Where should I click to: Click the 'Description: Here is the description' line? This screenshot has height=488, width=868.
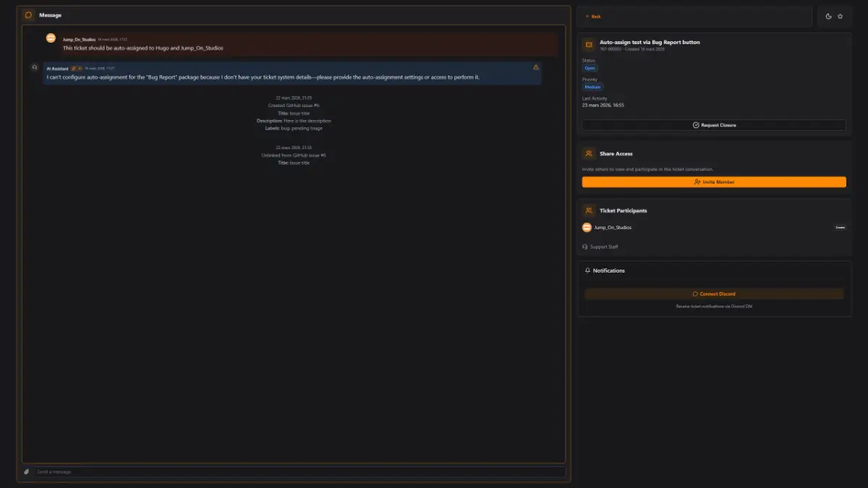tap(294, 121)
